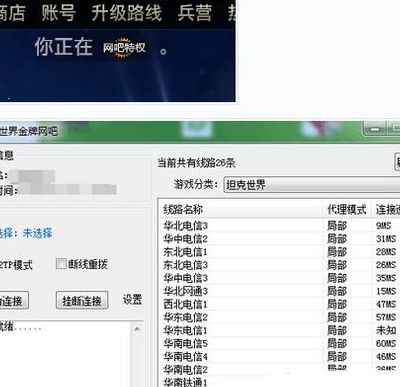
Task: Select the 东北电信1 line row
Action: tap(280, 252)
